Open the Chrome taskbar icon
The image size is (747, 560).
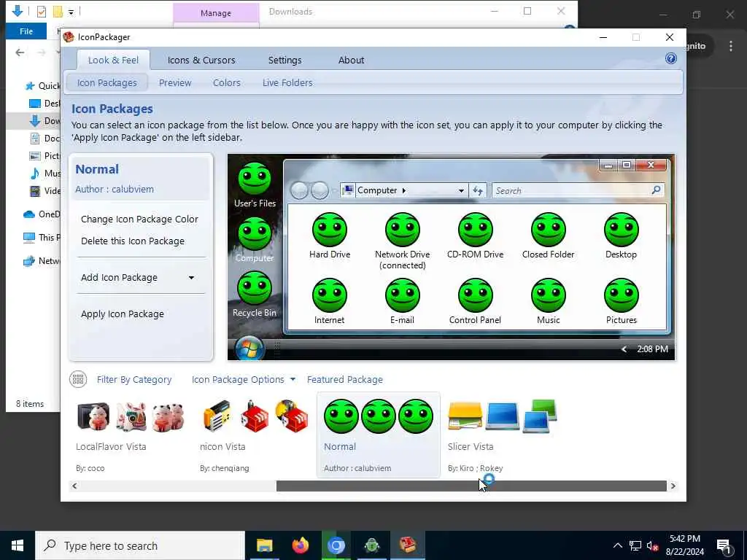pos(336,545)
